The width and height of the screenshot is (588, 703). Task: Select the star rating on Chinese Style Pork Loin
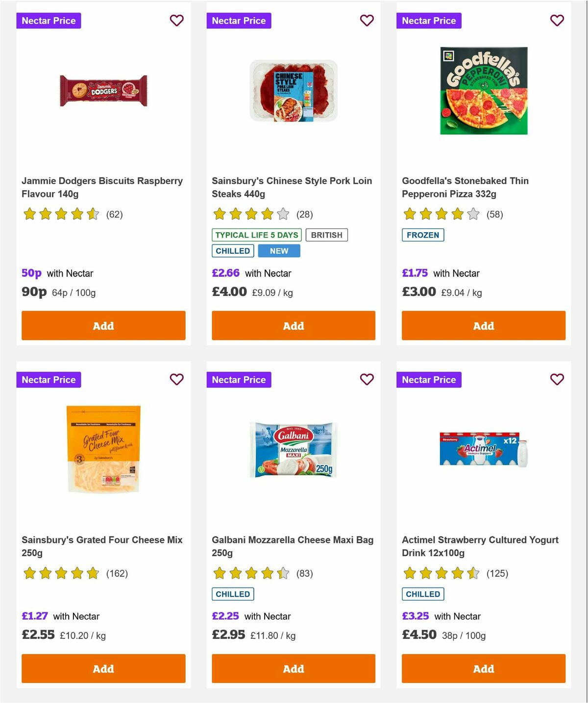(x=250, y=214)
